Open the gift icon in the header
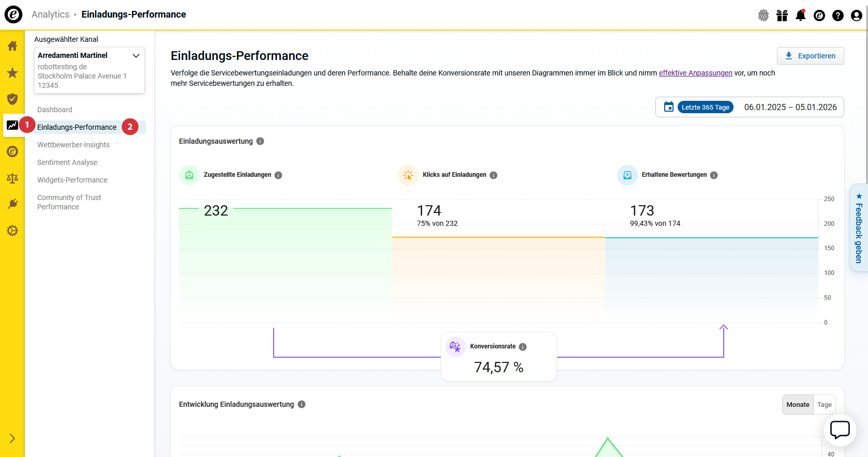 782,16
